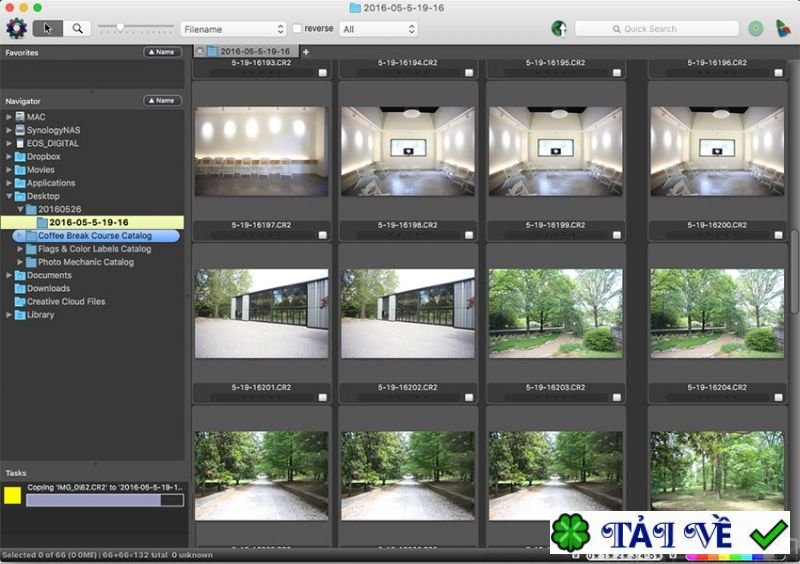This screenshot has height=564, width=800.
Task: Open the Filename sort dropdown
Action: (x=233, y=29)
